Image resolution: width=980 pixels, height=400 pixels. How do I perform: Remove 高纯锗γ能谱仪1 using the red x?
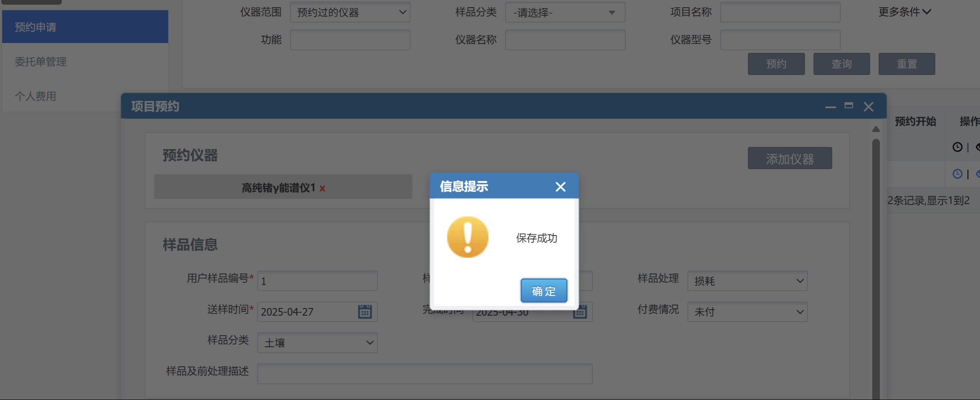pyautogui.click(x=322, y=188)
